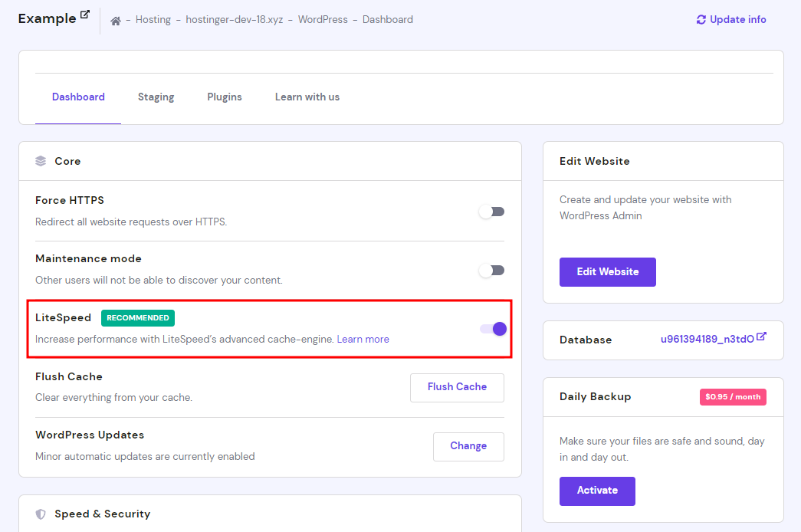Enable the Force HTTPS toggle
This screenshot has height=532, width=801.
tap(491, 212)
